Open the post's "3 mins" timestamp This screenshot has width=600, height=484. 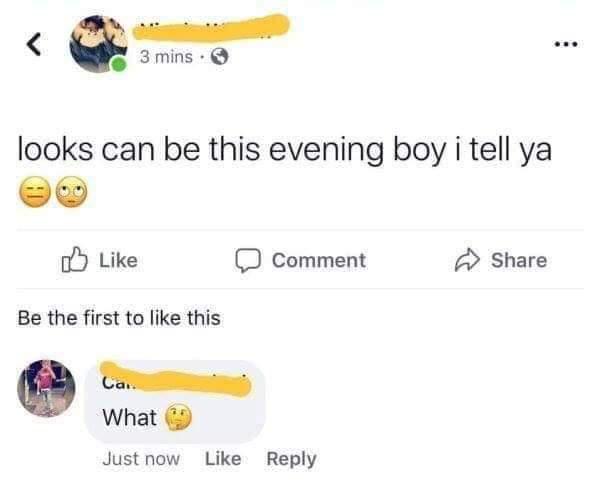click(x=165, y=57)
